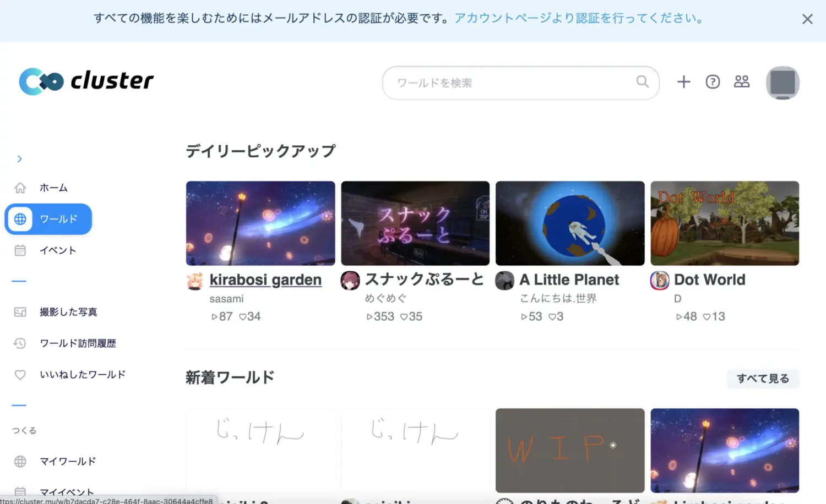Click the Dot World creator avatar
This screenshot has height=504, width=826.
tap(660, 281)
